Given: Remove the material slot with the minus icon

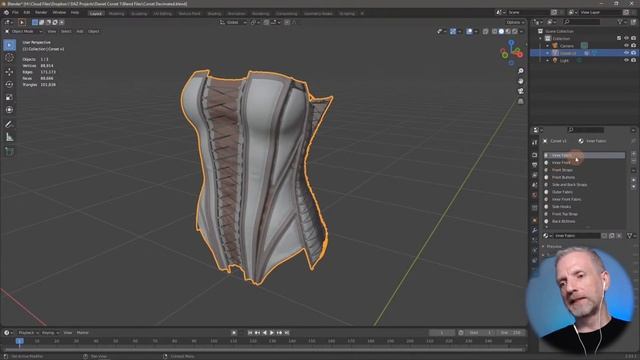Looking at the screenshot, I should pos(633,161).
